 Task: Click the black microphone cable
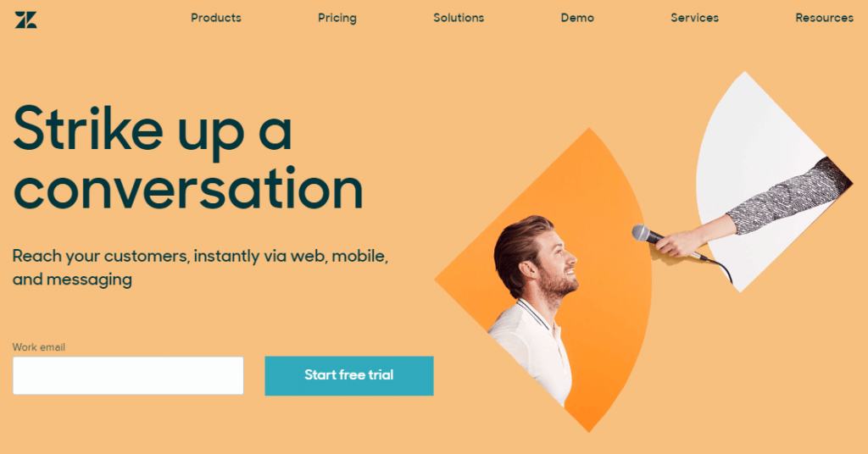coord(720,269)
